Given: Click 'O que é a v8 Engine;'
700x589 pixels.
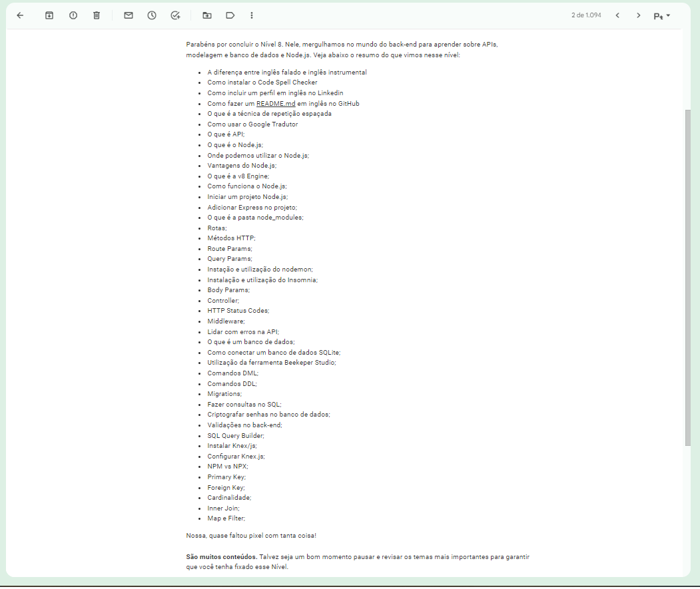Looking at the screenshot, I should coord(238,176).
